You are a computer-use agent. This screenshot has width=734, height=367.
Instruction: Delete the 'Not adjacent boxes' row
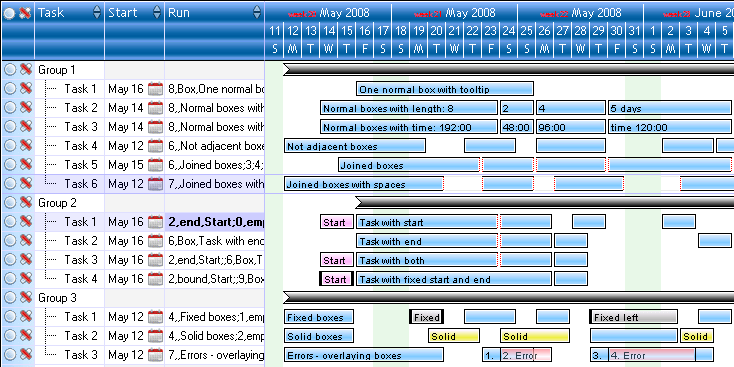[x=26, y=146]
